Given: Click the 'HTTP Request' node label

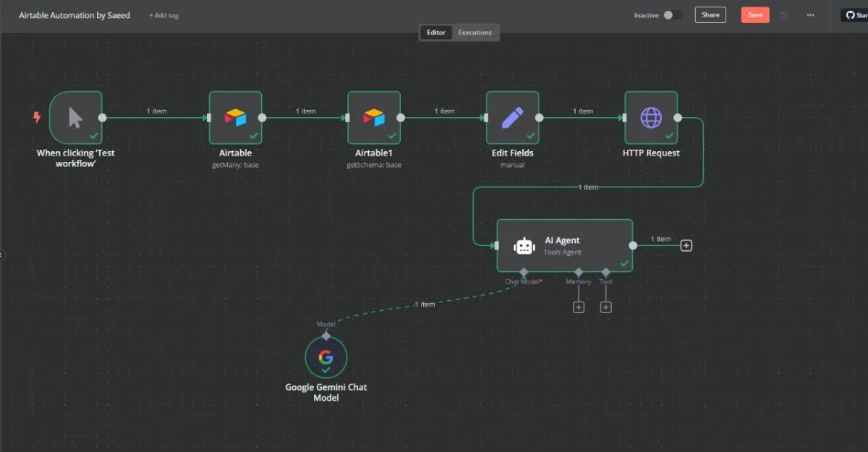Looking at the screenshot, I should [651, 153].
